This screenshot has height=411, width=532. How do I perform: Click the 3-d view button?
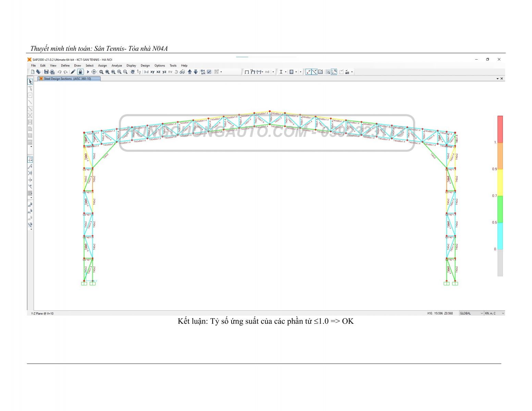(146, 72)
